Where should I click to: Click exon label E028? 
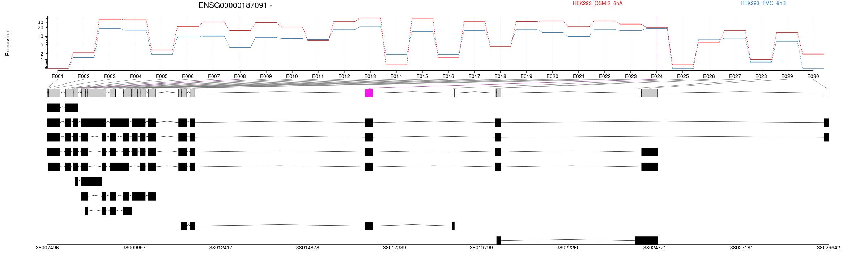(761, 76)
